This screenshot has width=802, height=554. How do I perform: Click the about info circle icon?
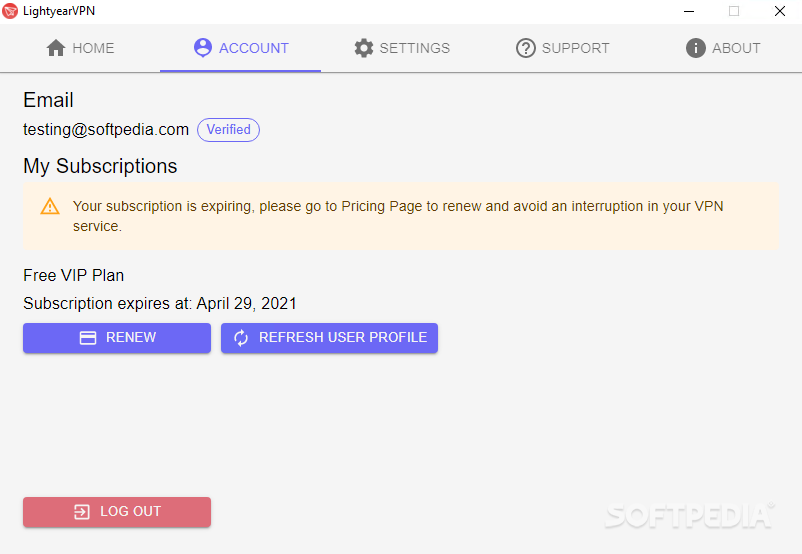tap(696, 48)
